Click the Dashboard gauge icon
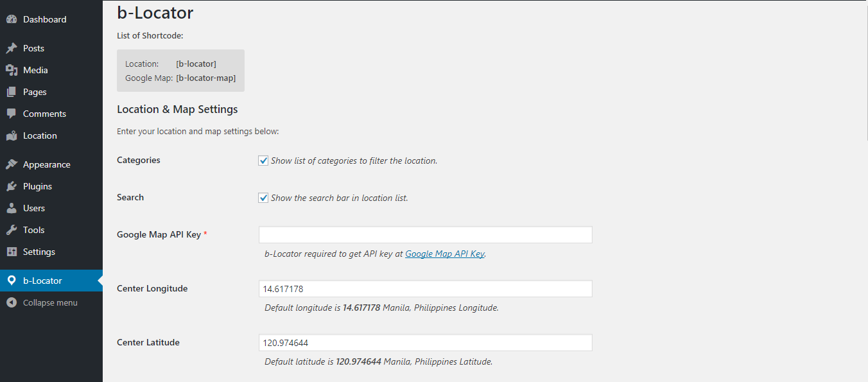The width and height of the screenshot is (868, 382). point(11,19)
